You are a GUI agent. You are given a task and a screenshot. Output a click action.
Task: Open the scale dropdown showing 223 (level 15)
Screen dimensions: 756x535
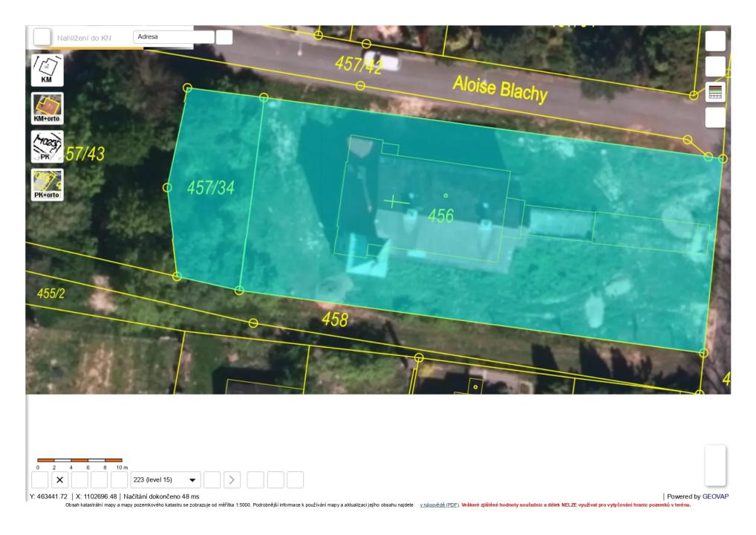pyautogui.click(x=165, y=480)
